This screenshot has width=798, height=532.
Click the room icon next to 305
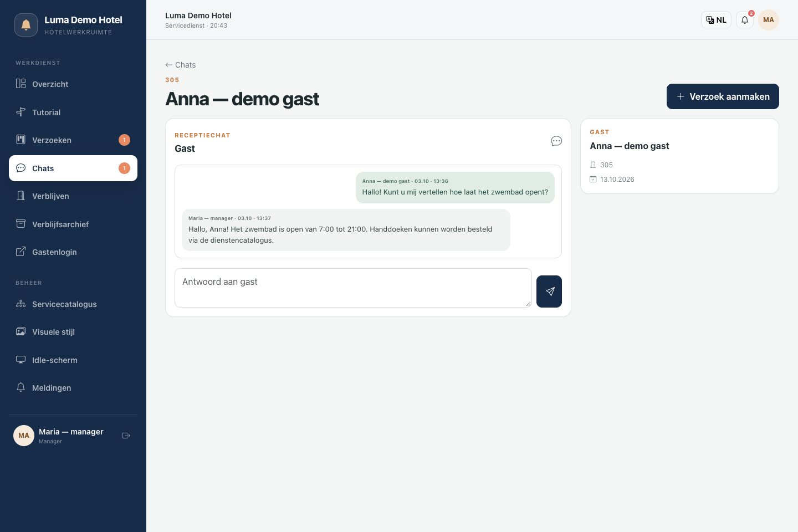point(593,165)
